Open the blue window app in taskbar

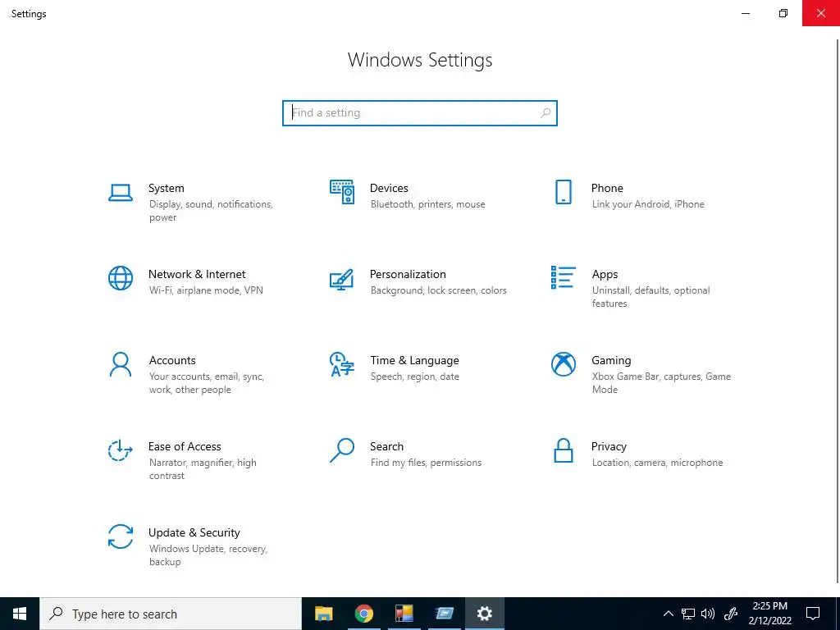[444, 614]
